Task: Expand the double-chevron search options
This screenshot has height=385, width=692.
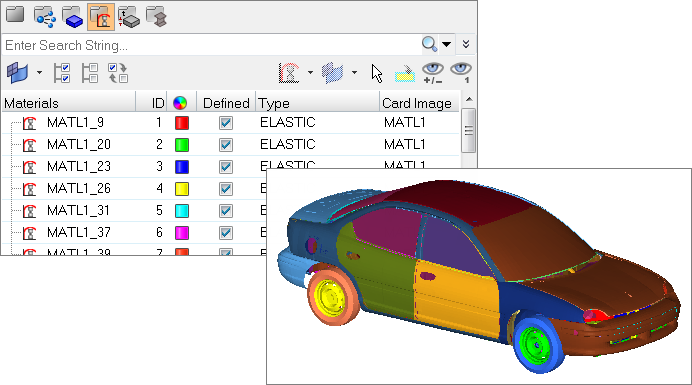Action: [x=466, y=44]
